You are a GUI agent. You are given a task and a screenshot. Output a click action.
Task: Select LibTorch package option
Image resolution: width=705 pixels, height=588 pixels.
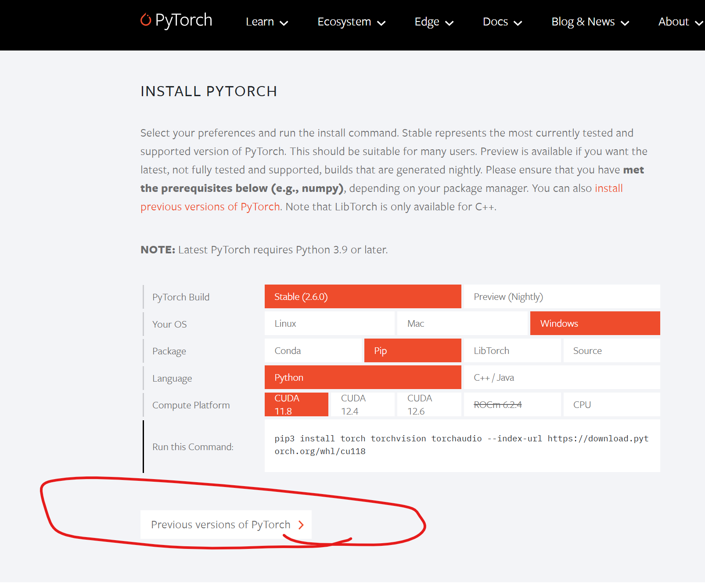pos(512,350)
